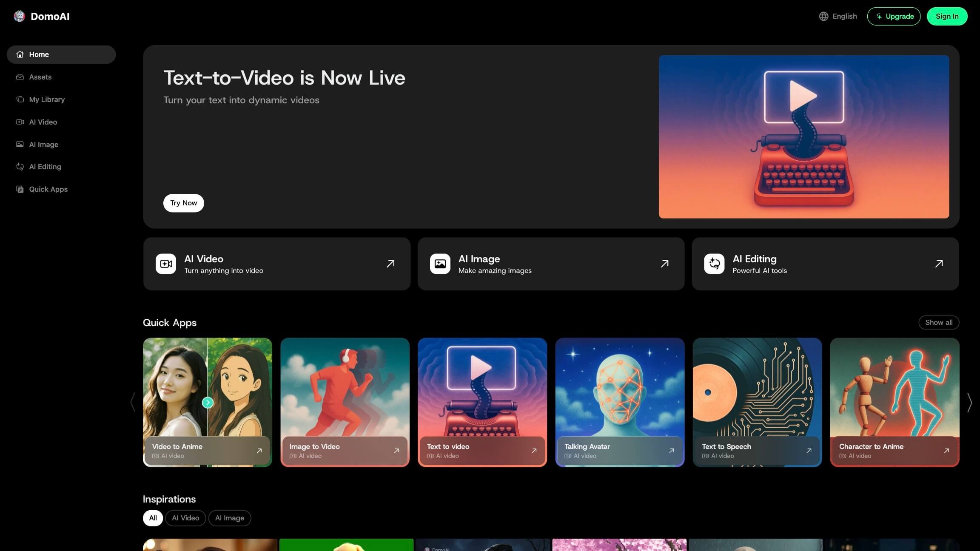The width and height of the screenshot is (980, 551).
Task: Open the English language selector
Action: (838, 16)
